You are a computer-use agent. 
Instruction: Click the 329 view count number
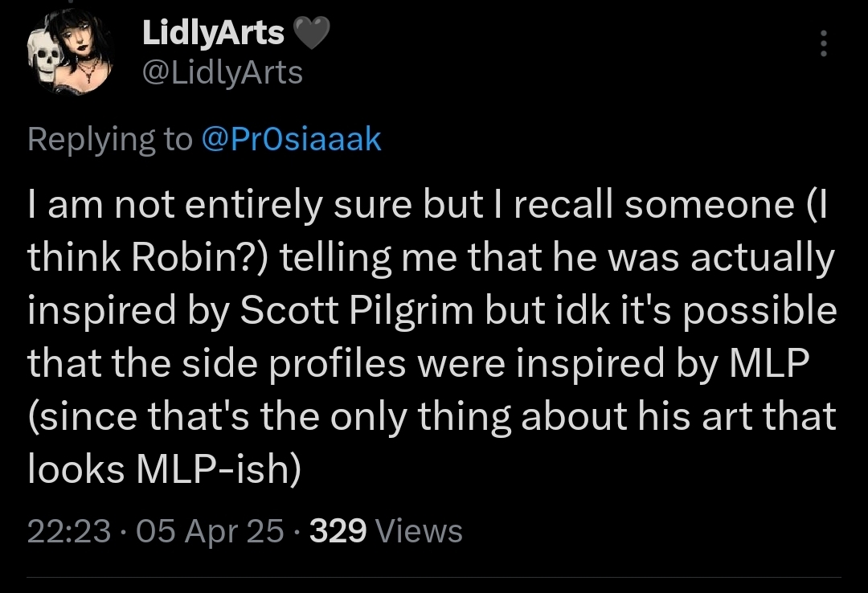[338, 531]
